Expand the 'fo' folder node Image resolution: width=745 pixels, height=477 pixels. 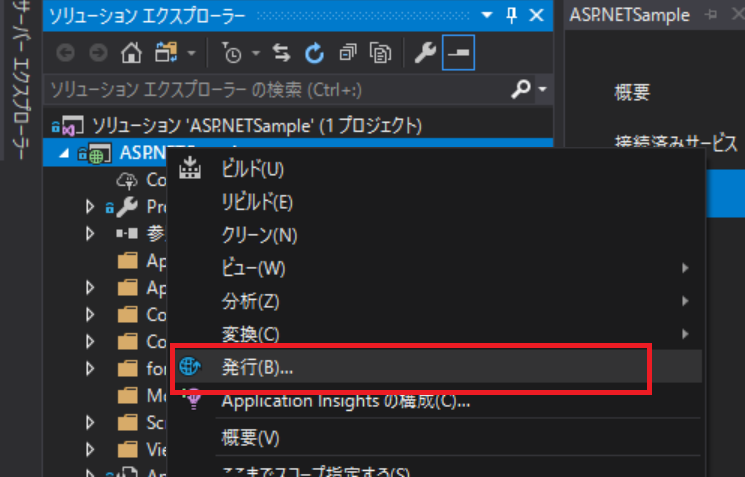(x=89, y=368)
